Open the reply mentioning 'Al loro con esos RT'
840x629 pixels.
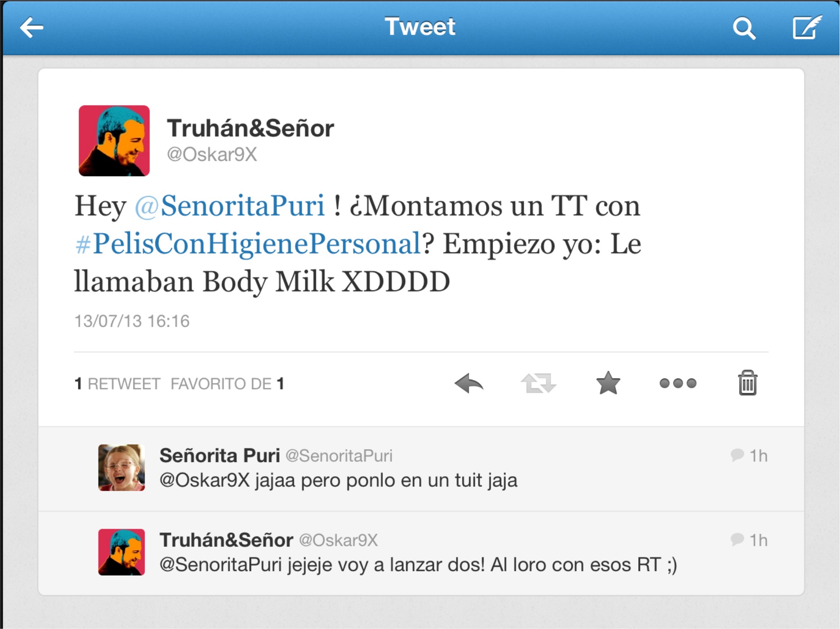[x=421, y=553]
